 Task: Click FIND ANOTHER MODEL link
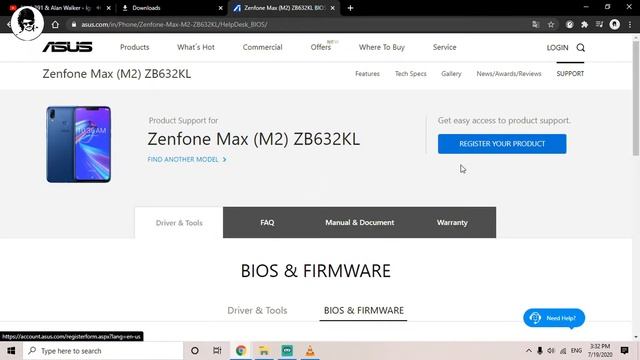click(187, 160)
